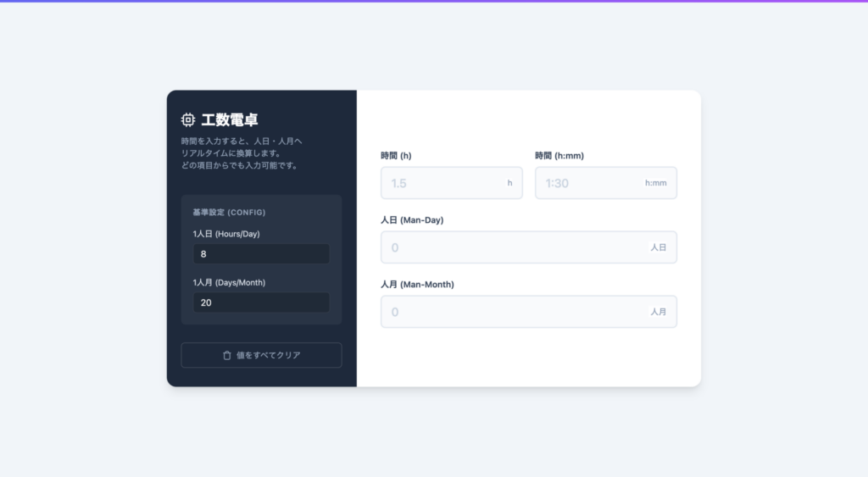The width and height of the screenshot is (868, 477).
Task: Edit the 1人日 (Hours/Day) value field
Action: coord(261,254)
